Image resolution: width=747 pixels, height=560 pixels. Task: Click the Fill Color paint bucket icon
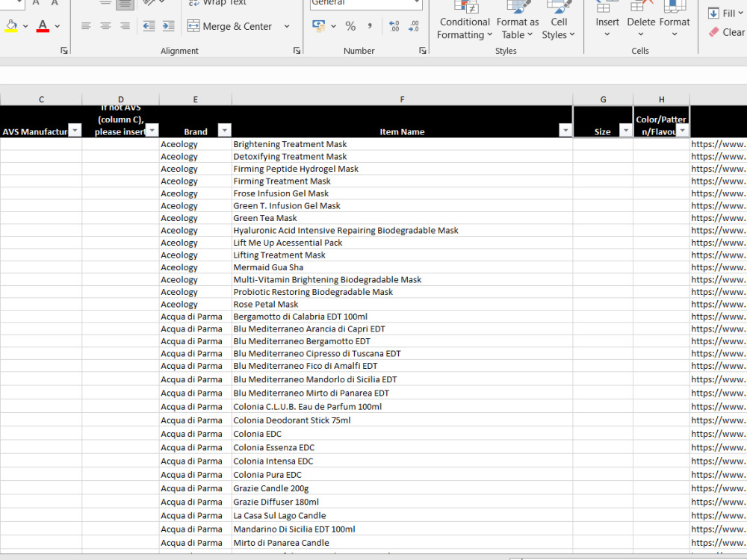click(11, 25)
